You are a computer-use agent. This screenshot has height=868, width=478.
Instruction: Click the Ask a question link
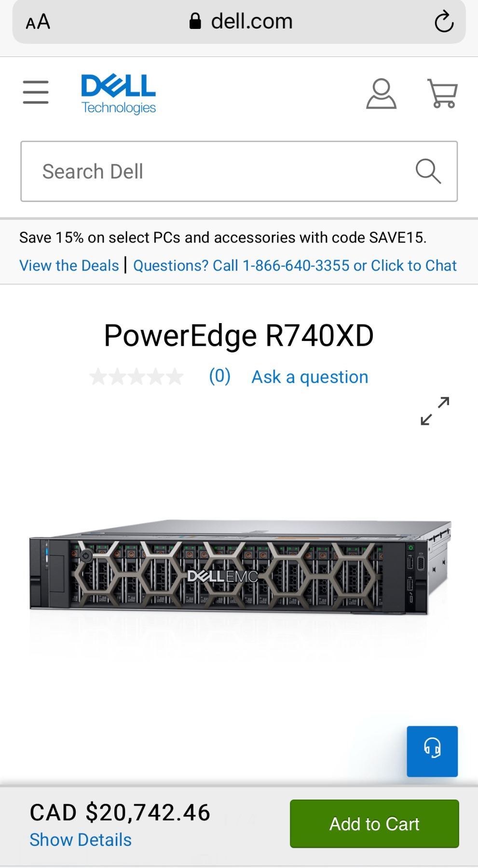(x=310, y=377)
